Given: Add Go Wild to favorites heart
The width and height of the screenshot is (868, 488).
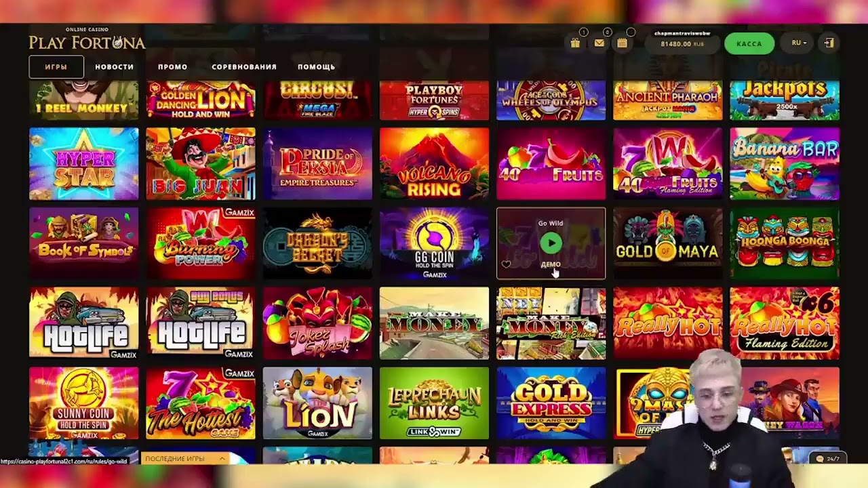Looking at the screenshot, I should point(506,264).
